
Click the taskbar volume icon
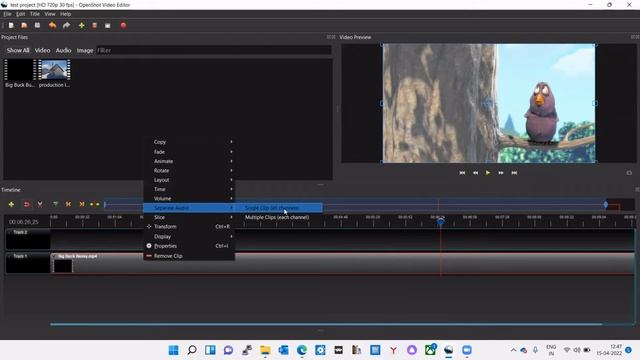point(577,350)
